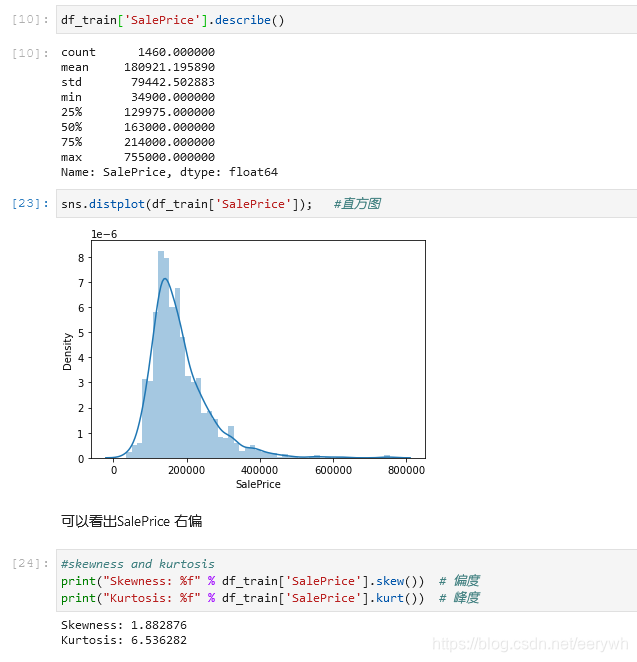Click the '50% 163000.000000' output row
This screenshot has height=662, width=637.
coord(138,127)
